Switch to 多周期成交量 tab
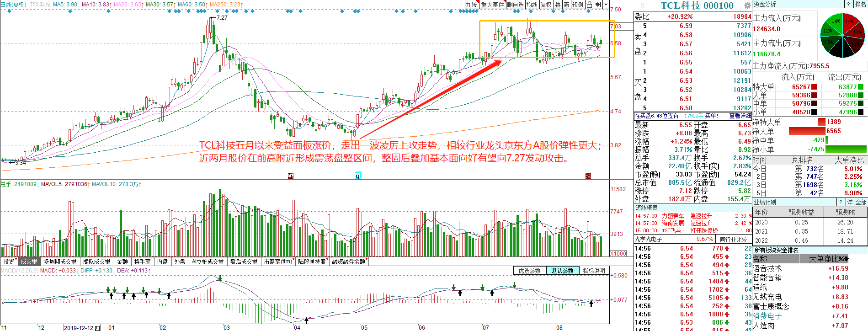 60,262
